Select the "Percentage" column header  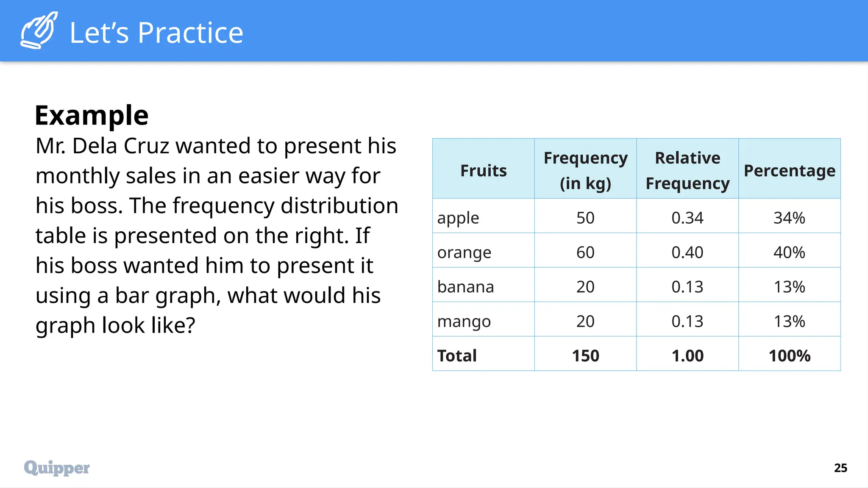coord(789,170)
